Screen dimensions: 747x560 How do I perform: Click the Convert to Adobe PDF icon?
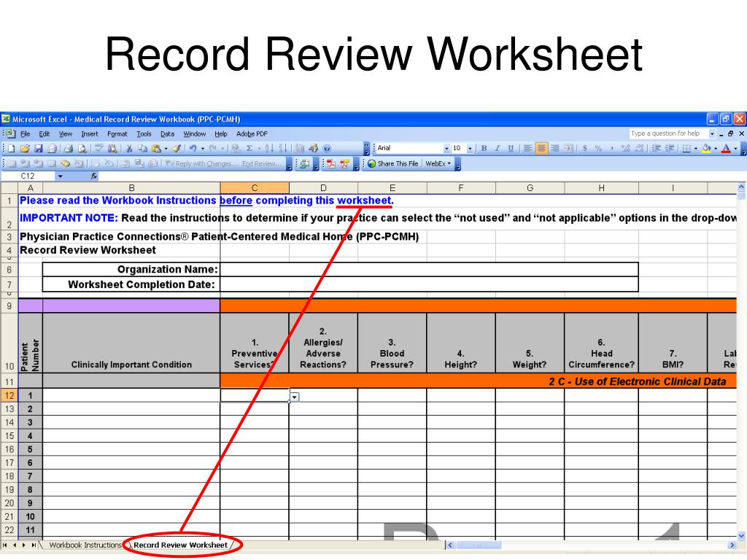pos(330,164)
